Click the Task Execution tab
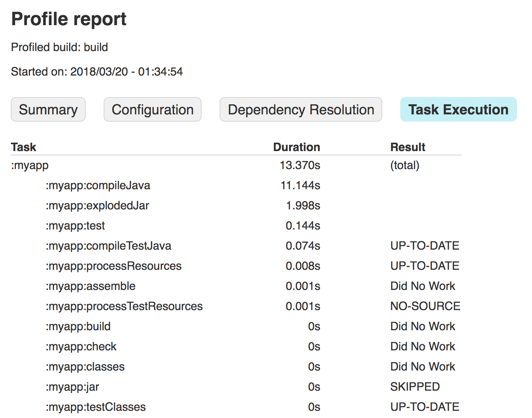532x418 pixels. 458,109
